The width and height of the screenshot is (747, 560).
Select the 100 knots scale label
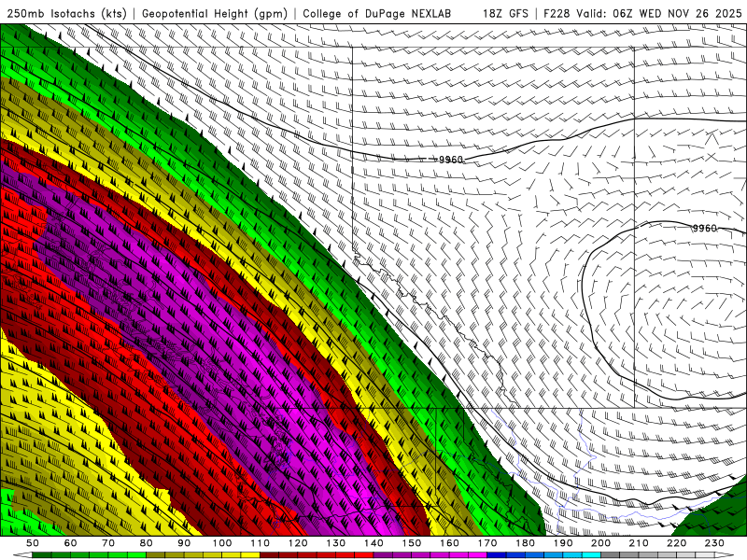[x=222, y=543]
